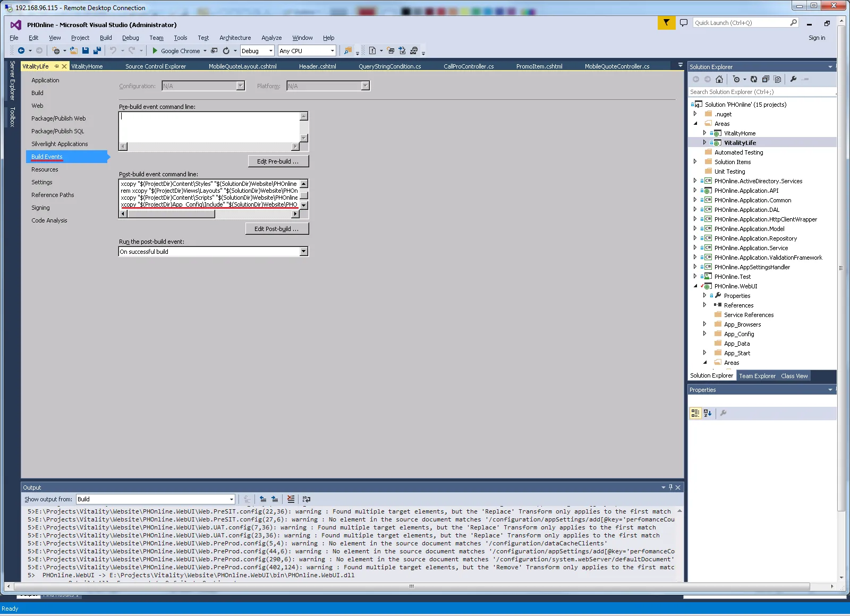Screen dimensions: 850x616
Task: Switch to Team Explorer tab
Action: click(757, 376)
